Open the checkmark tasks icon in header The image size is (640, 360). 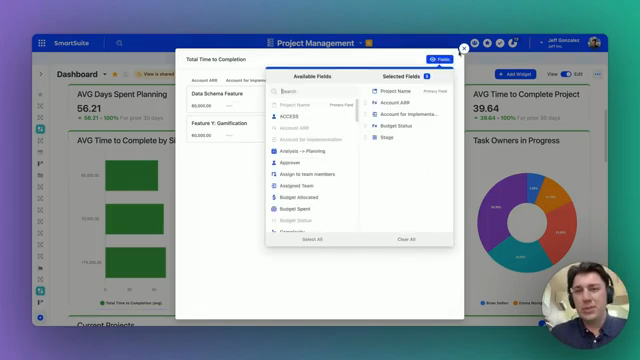500,43
